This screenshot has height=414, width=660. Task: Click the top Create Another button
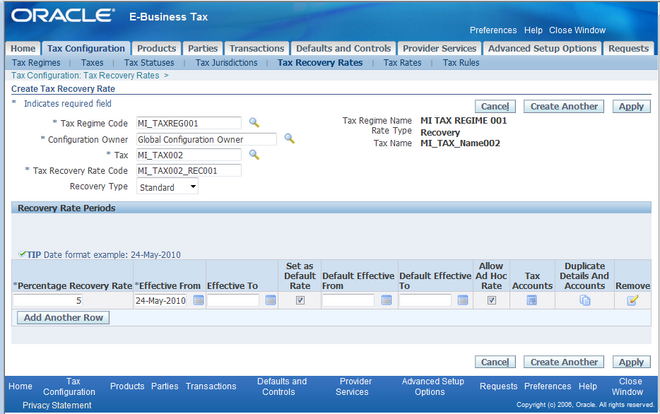pos(564,106)
